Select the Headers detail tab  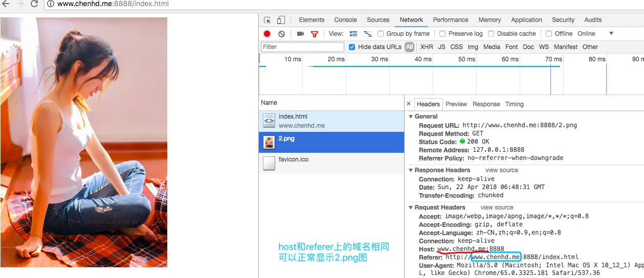428,104
